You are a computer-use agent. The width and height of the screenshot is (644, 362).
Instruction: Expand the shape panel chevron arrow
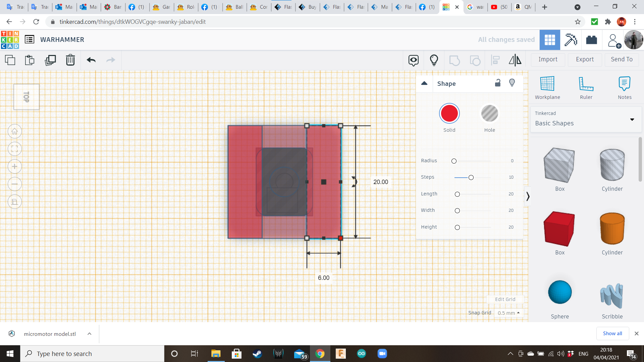point(528,196)
